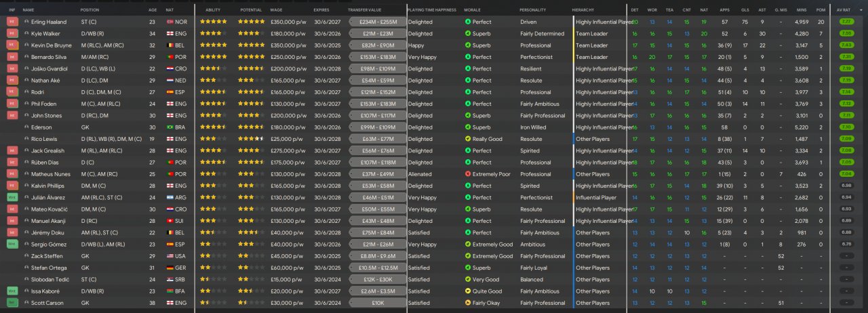This screenshot has height=313, width=868.
Task: Sort by the GLS column header
Action: tap(745, 10)
